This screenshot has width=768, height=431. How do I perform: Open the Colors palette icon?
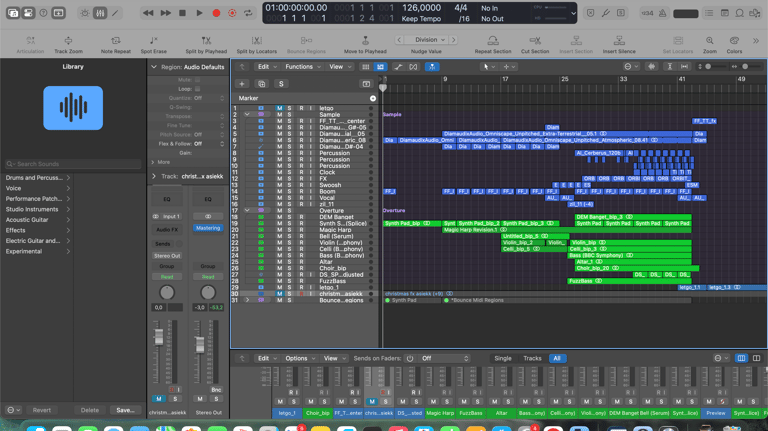[x=735, y=42]
